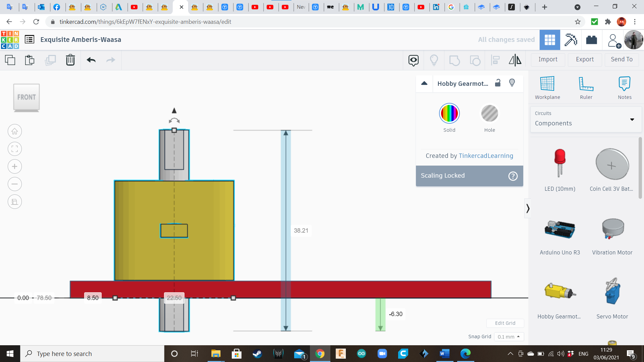Viewport: 644px width, 362px height.
Task: Select the Ruler tool
Action: click(x=586, y=87)
